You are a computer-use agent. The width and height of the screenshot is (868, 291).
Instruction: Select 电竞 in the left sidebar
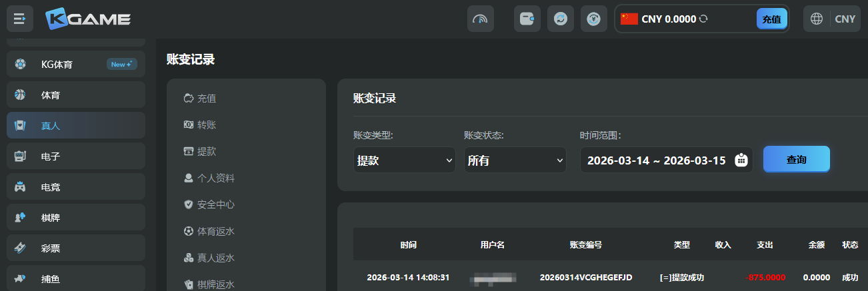[76, 186]
